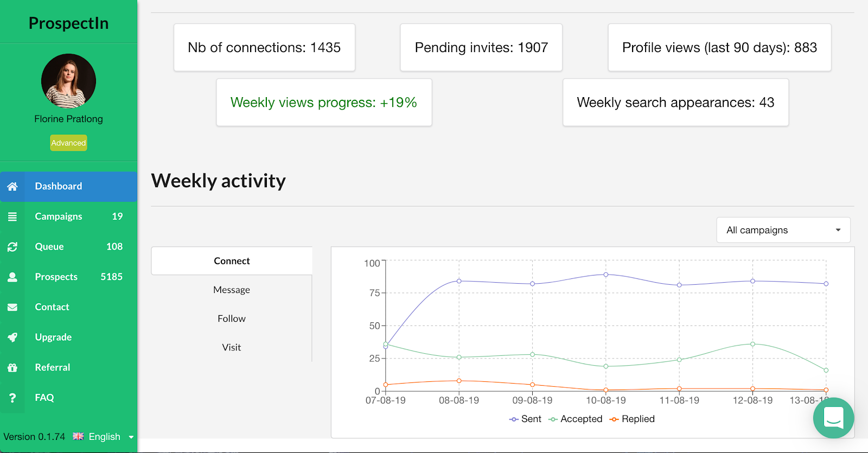868x453 pixels.
Task: Click the Contact envelope icon
Action: click(12, 307)
